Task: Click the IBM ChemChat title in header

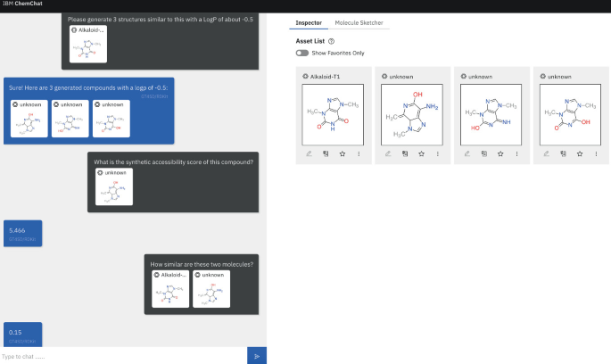Action: coord(22,4)
